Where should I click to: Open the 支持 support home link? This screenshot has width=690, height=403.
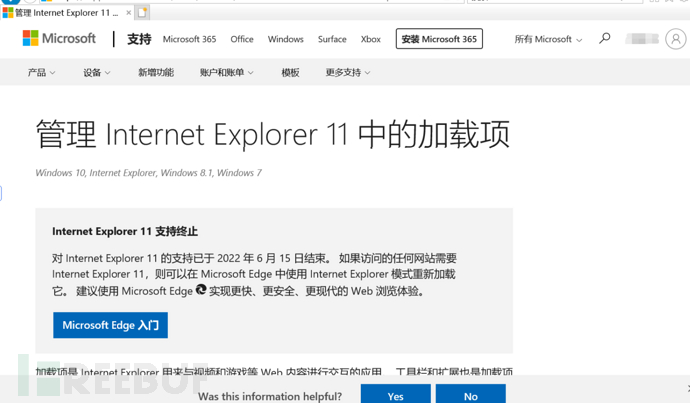pyautogui.click(x=139, y=39)
